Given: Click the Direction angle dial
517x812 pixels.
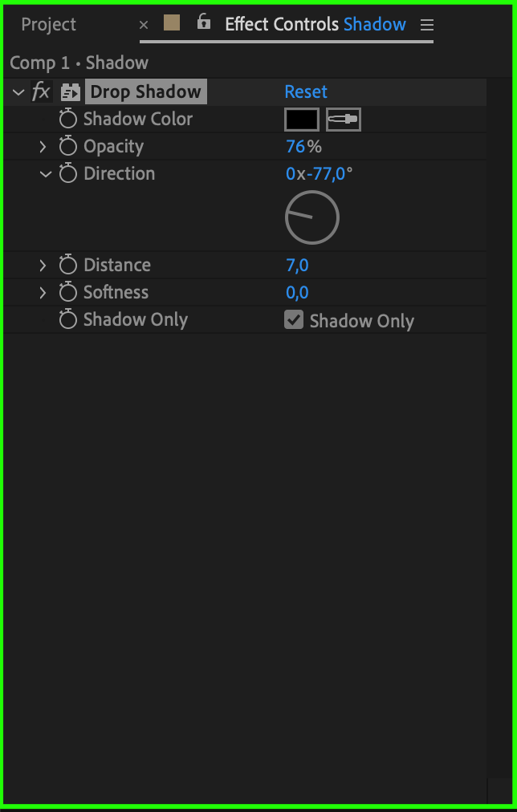Looking at the screenshot, I should point(312,217).
